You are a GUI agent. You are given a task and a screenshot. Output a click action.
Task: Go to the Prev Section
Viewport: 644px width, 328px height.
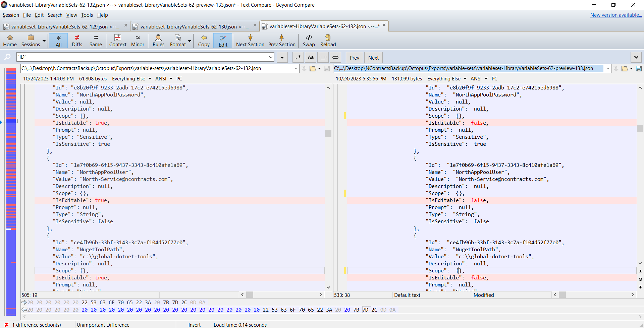[282, 41]
